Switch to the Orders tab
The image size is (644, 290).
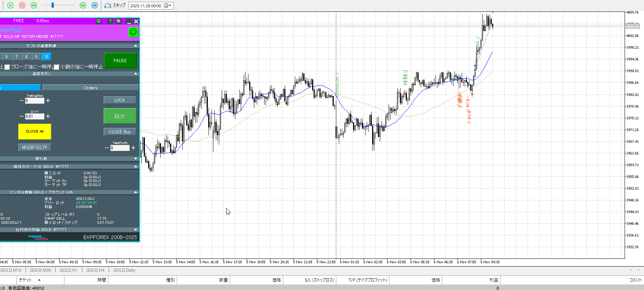90,88
